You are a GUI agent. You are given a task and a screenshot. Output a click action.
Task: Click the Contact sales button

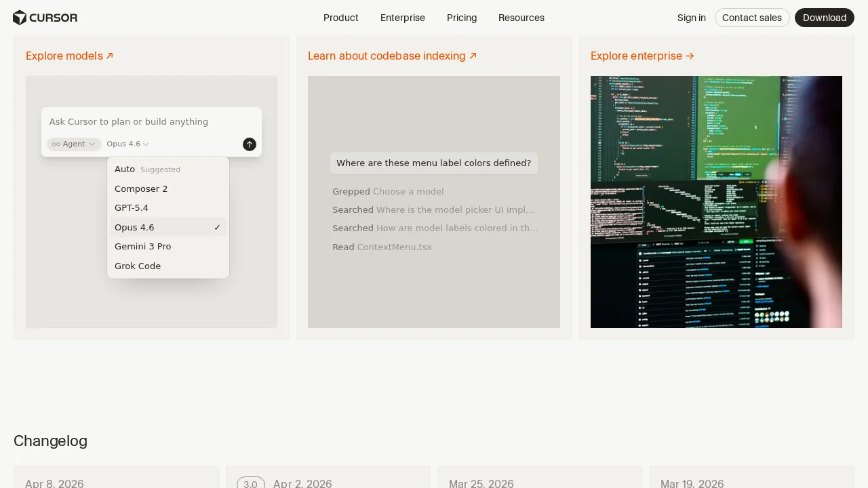[752, 18]
